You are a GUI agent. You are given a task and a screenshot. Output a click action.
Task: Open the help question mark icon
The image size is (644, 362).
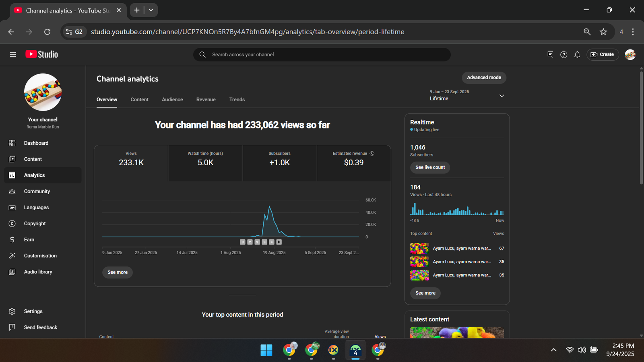pos(563,55)
